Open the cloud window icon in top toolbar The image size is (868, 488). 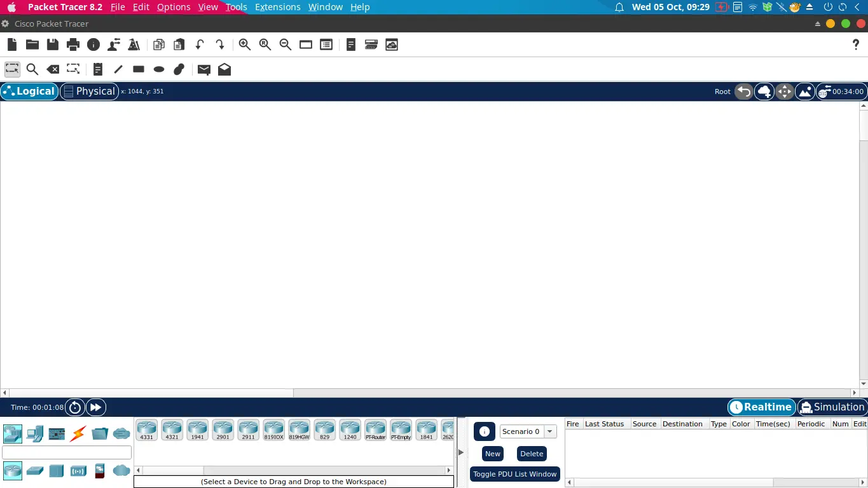392,44
